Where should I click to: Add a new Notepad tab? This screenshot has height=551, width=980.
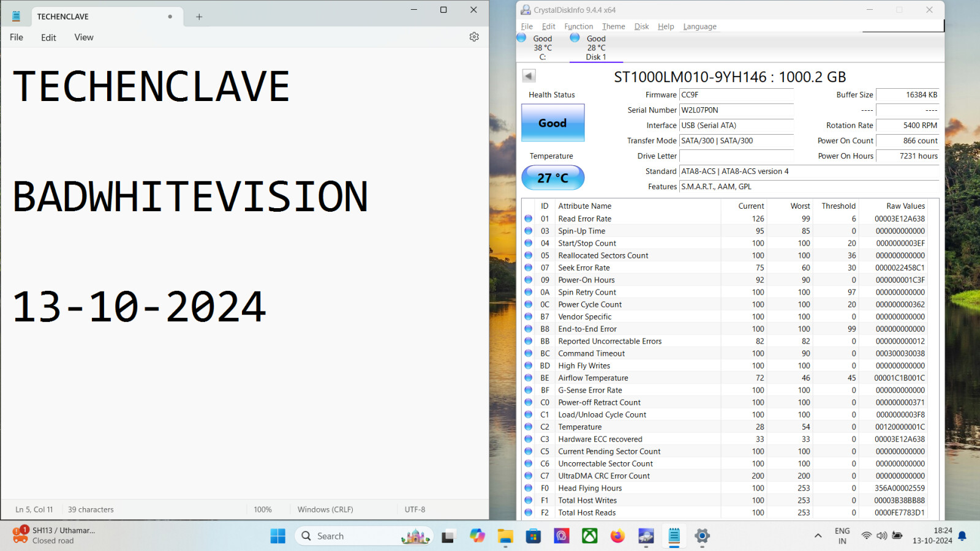tap(199, 17)
